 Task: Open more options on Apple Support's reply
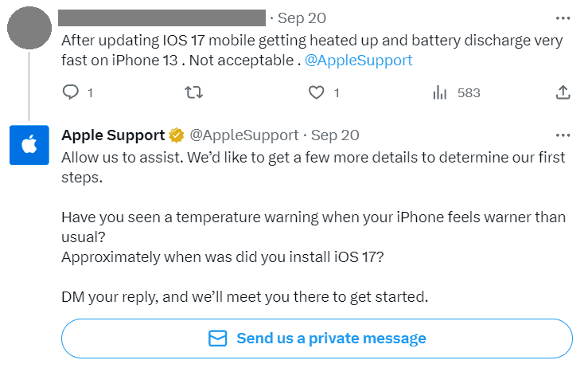[563, 135]
